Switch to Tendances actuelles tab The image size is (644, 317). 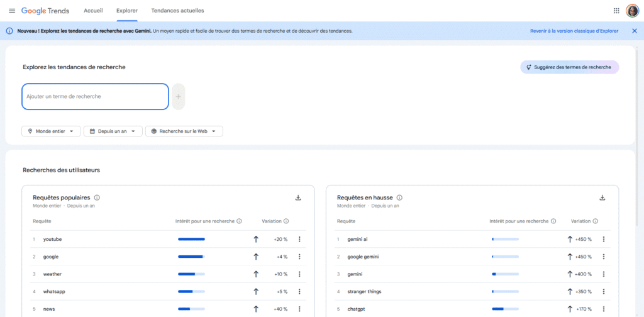click(x=177, y=11)
